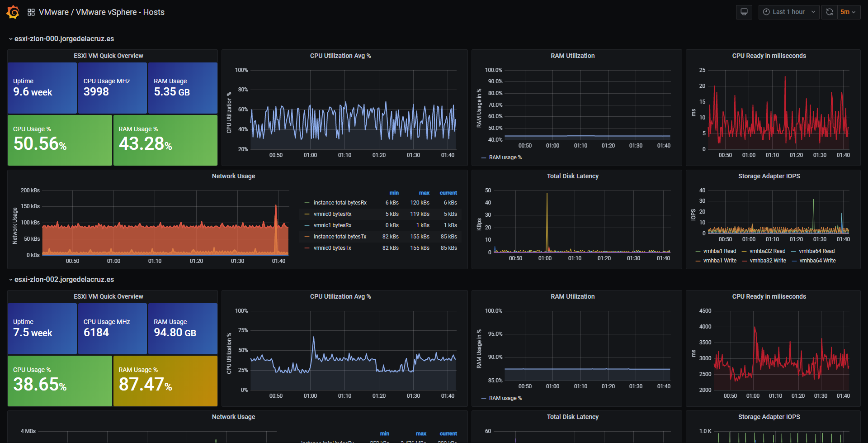Image resolution: width=868 pixels, height=443 pixels.
Task: Open the Total Disk Latency panel menu
Action: click(x=572, y=176)
